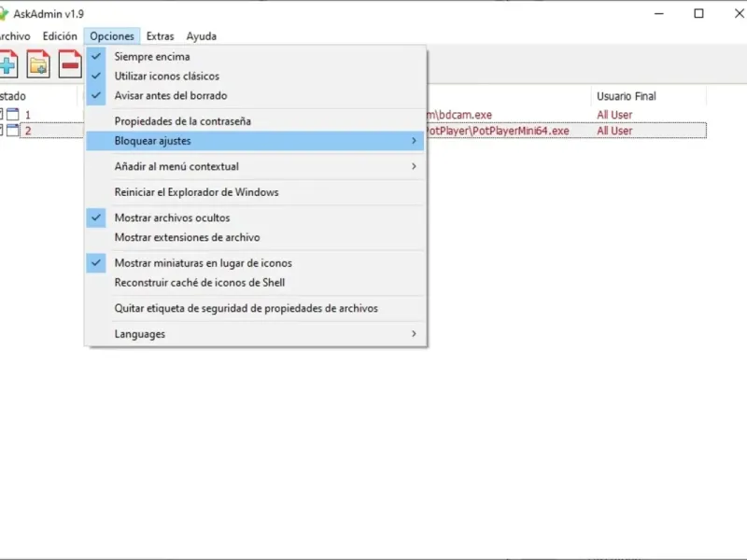The image size is (747, 560).
Task: Select Reconstruir caché de iconos de Shell
Action: [x=255, y=283]
